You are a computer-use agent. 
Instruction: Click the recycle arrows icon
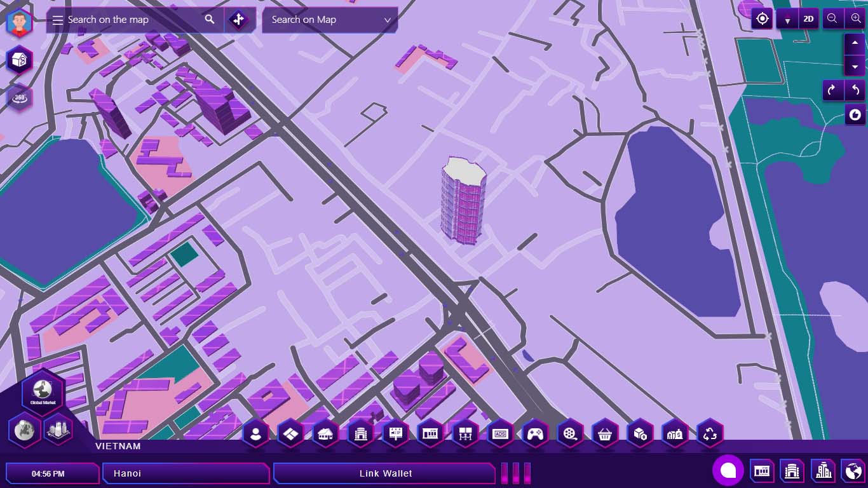(710, 434)
